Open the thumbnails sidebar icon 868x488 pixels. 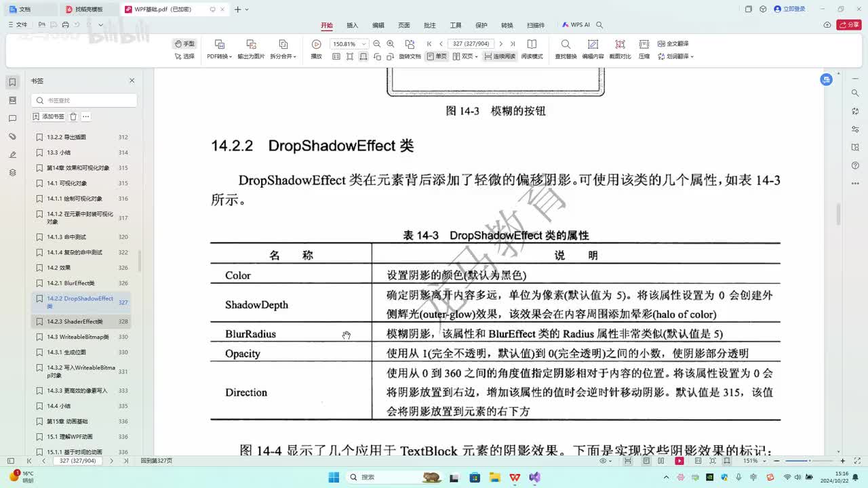coord(12,100)
